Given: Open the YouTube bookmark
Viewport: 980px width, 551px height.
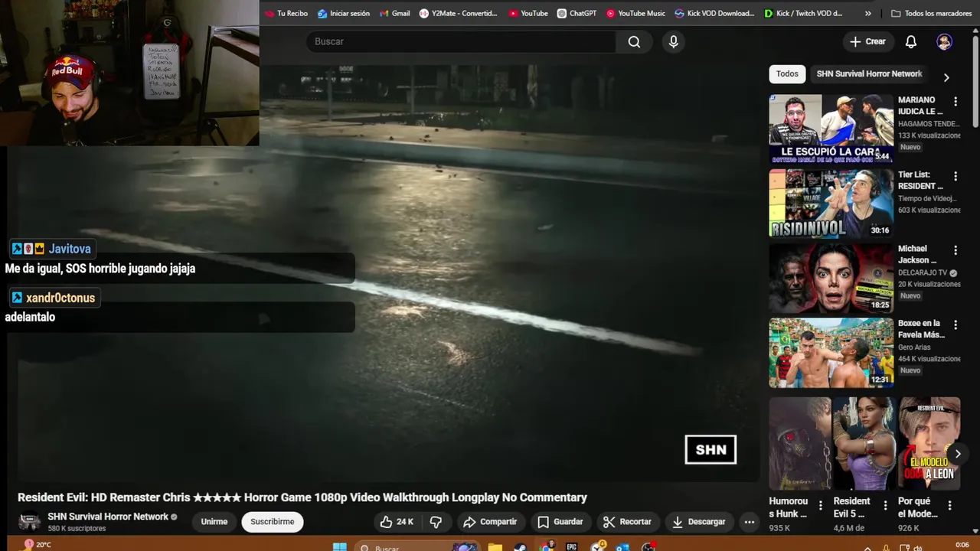Looking at the screenshot, I should tap(528, 13).
